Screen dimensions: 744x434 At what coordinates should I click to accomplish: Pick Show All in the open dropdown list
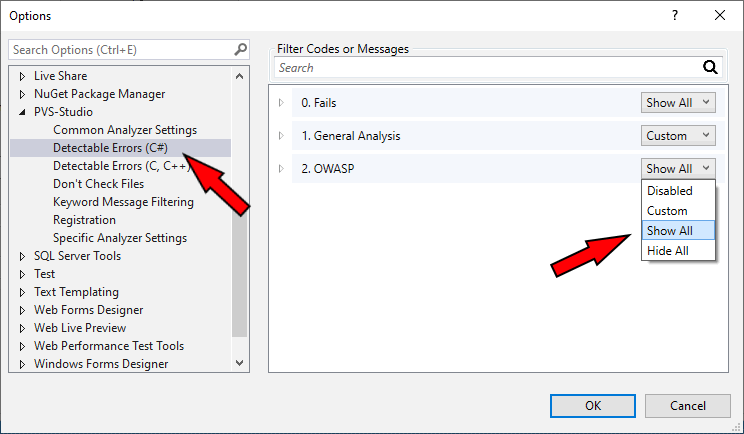(669, 231)
